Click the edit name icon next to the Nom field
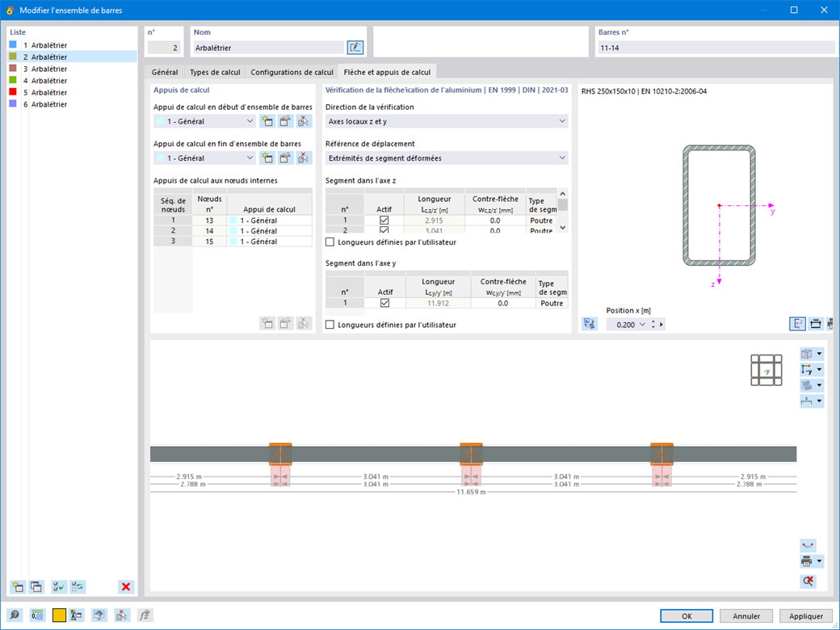 pyautogui.click(x=355, y=48)
